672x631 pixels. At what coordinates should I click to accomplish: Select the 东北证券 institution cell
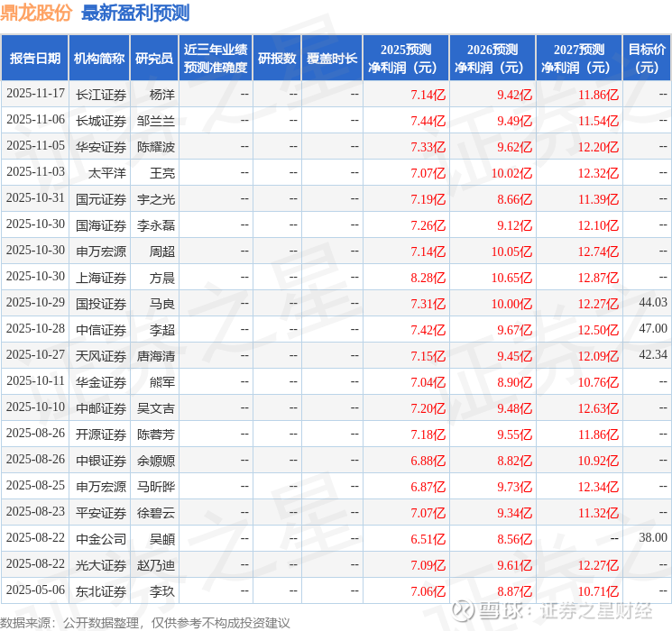101,591
